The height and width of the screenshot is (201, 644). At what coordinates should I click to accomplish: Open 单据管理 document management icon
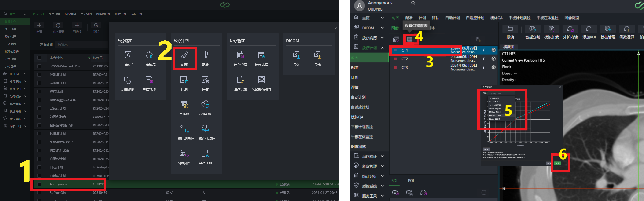pos(149,83)
